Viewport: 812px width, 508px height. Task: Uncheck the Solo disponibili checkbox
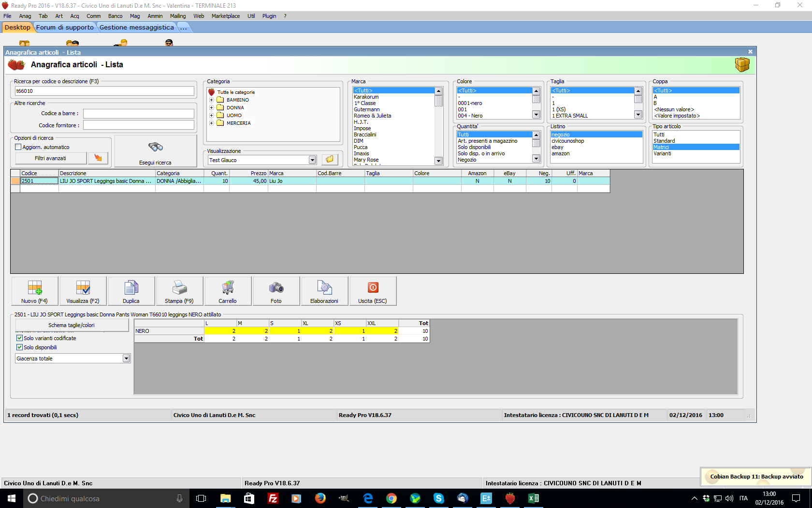pos(19,347)
